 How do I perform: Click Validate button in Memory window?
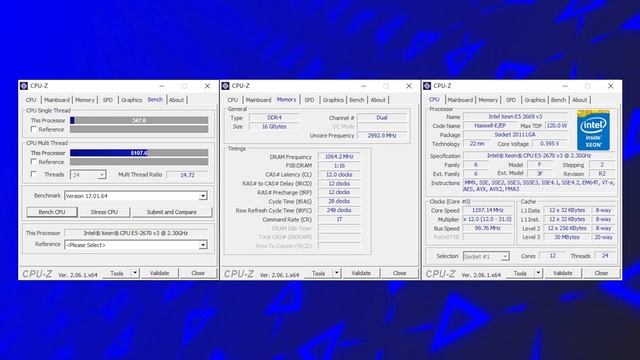(x=361, y=273)
